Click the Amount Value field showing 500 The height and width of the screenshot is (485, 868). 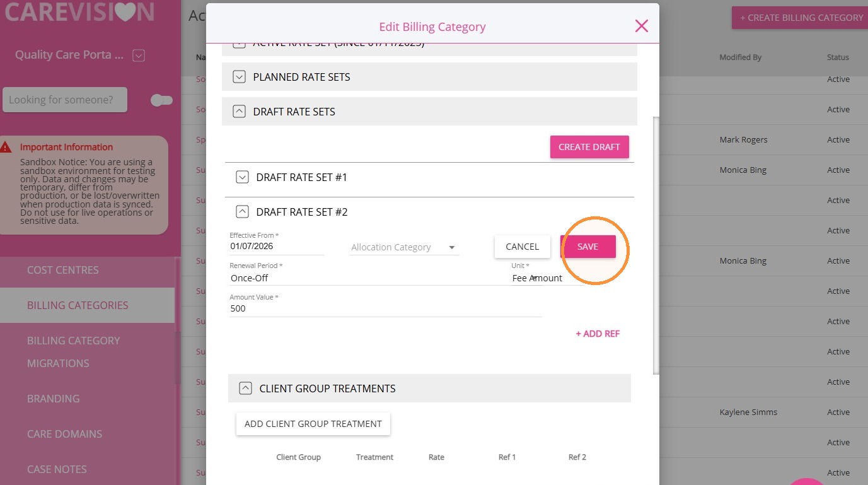[x=385, y=308]
